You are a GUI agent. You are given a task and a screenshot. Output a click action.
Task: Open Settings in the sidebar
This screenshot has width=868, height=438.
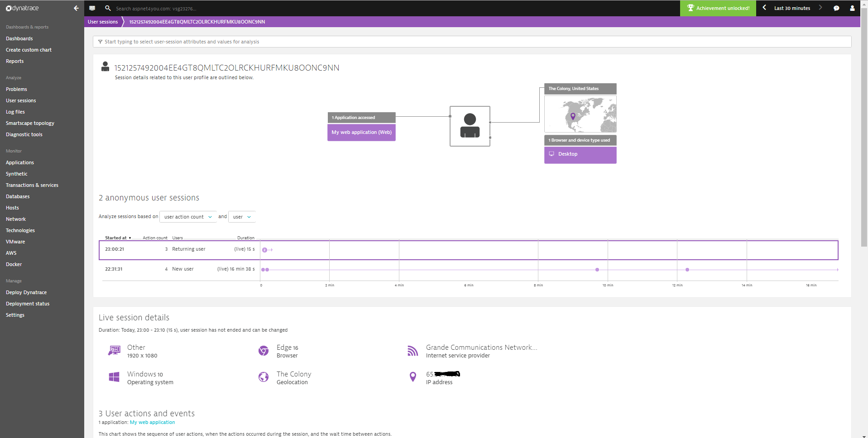pos(15,315)
